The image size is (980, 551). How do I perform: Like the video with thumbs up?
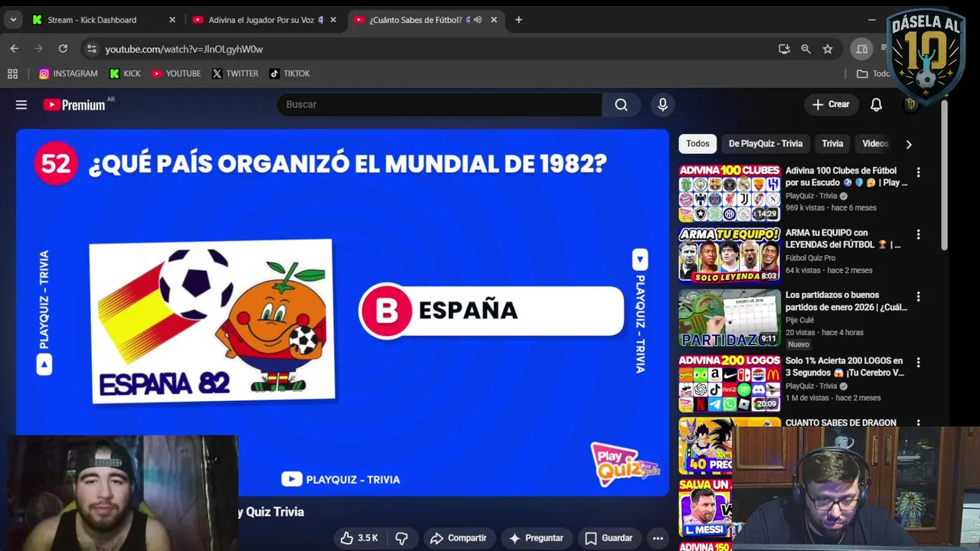(360, 538)
